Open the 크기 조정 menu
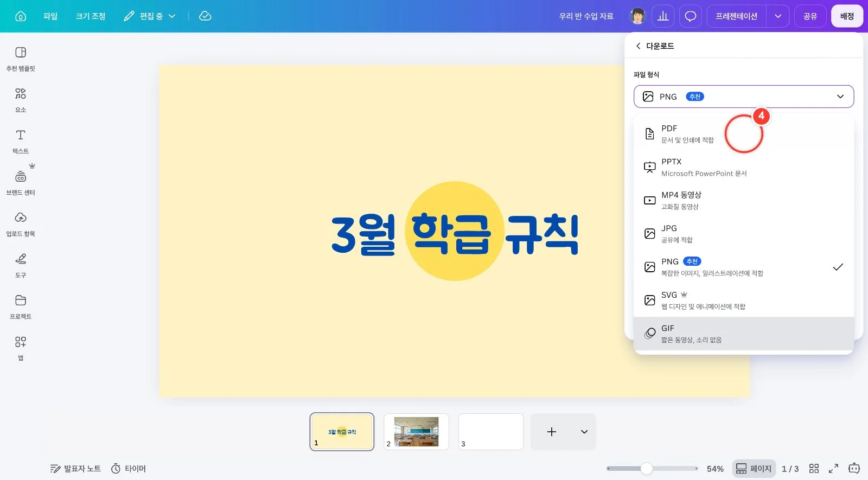The height and width of the screenshot is (480, 868). [91, 16]
